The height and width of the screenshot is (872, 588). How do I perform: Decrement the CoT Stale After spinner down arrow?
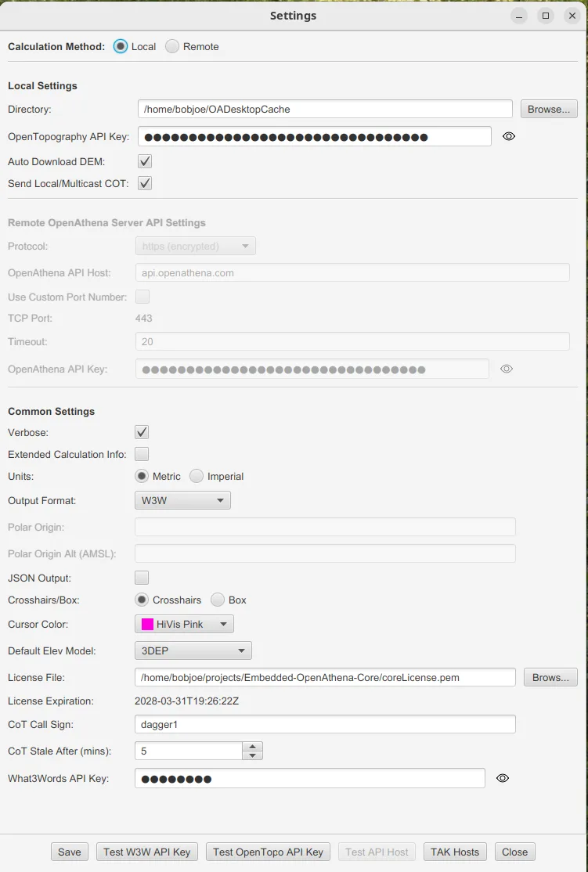pyautogui.click(x=253, y=755)
